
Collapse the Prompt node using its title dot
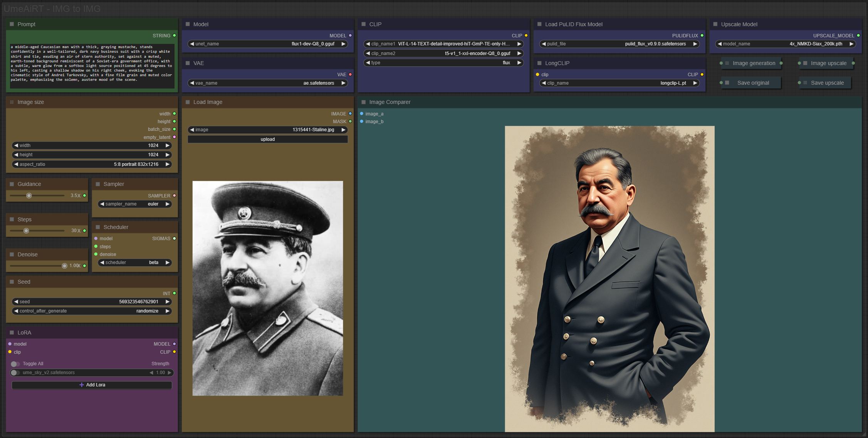click(12, 24)
